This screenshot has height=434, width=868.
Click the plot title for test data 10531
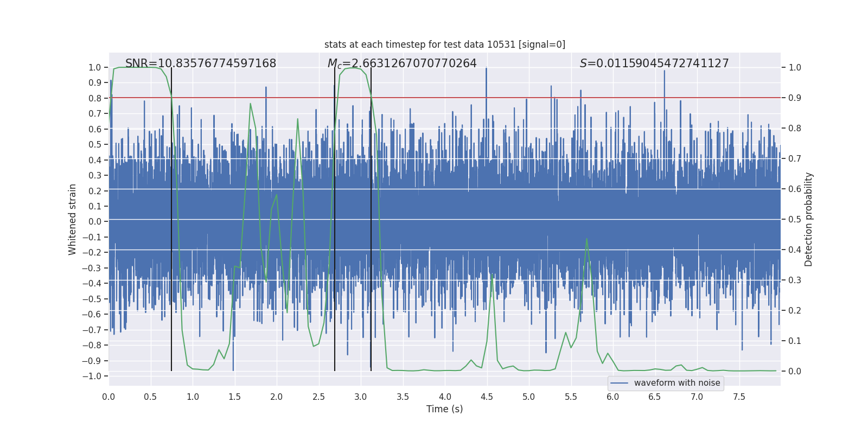point(445,44)
